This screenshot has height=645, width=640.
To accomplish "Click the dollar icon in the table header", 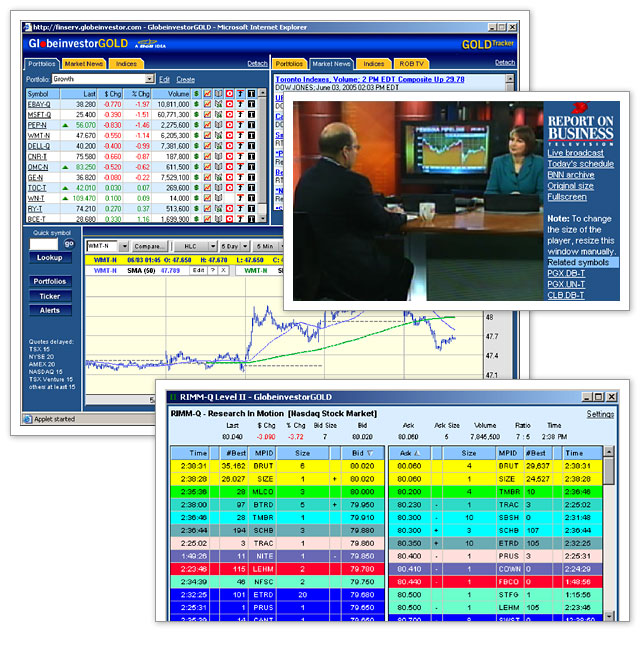I will [x=196, y=94].
